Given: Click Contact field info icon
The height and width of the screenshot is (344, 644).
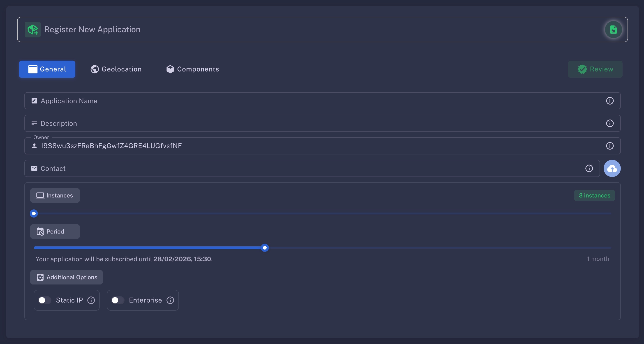Looking at the screenshot, I should (x=589, y=168).
